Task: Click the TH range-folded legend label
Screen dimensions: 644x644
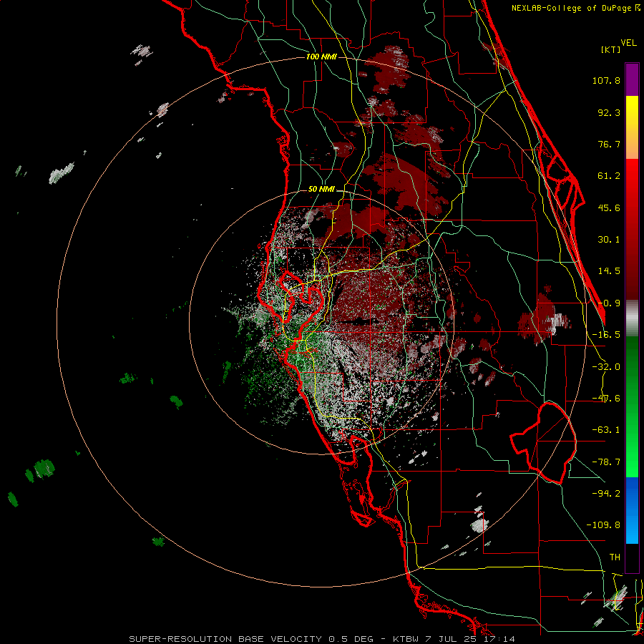Action: click(615, 557)
